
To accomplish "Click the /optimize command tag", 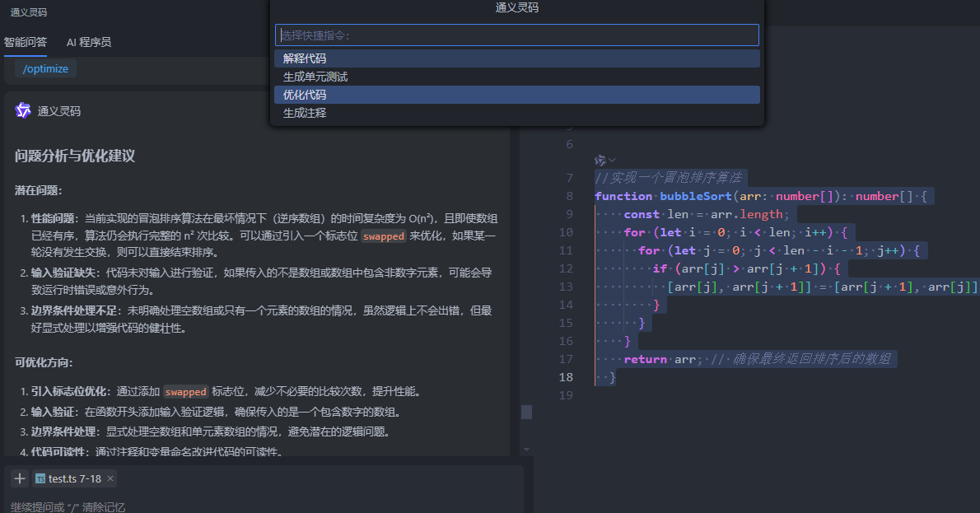I will click(x=45, y=68).
